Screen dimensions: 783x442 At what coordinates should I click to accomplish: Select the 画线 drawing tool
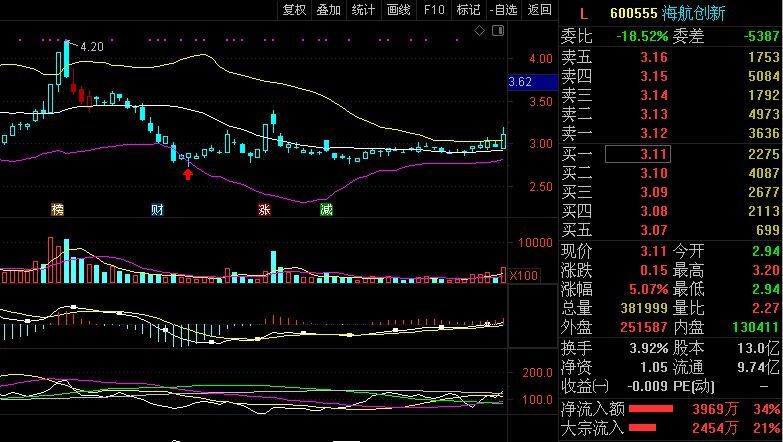pyautogui.click(x=398, y=9)
